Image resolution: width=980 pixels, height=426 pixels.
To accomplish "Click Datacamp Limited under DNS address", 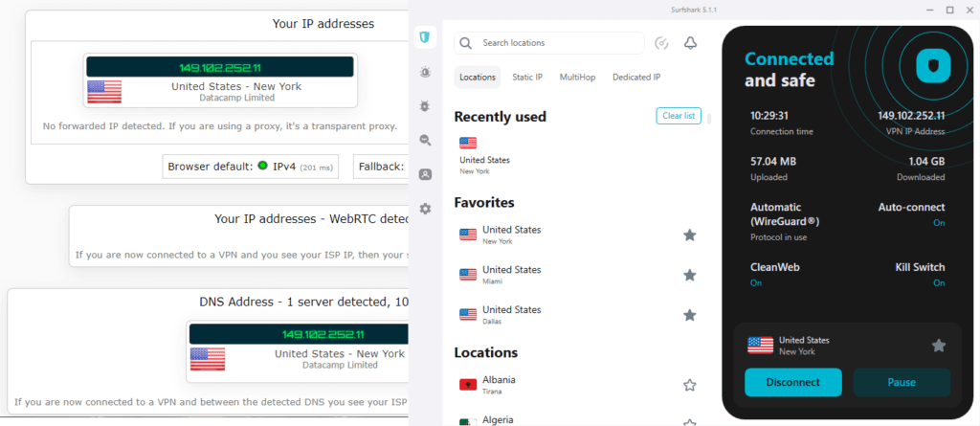I will (x=340, y=365).
